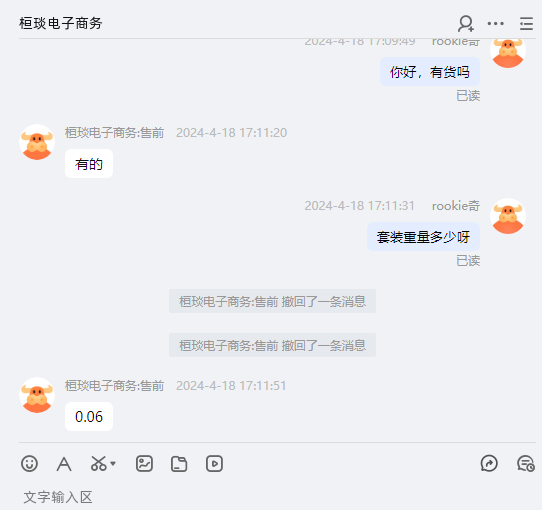Screen dimensions: 542x510
Task: Click the add contact person icon
Action: [x=466, y=24]
